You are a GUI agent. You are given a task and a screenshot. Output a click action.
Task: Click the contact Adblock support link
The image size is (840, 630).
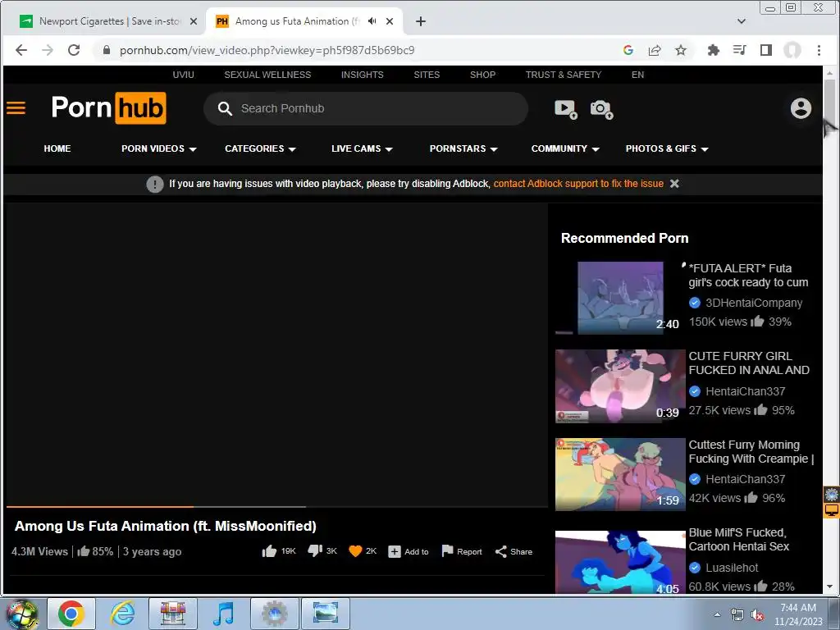pyautogui.click(x=578, y=183)
